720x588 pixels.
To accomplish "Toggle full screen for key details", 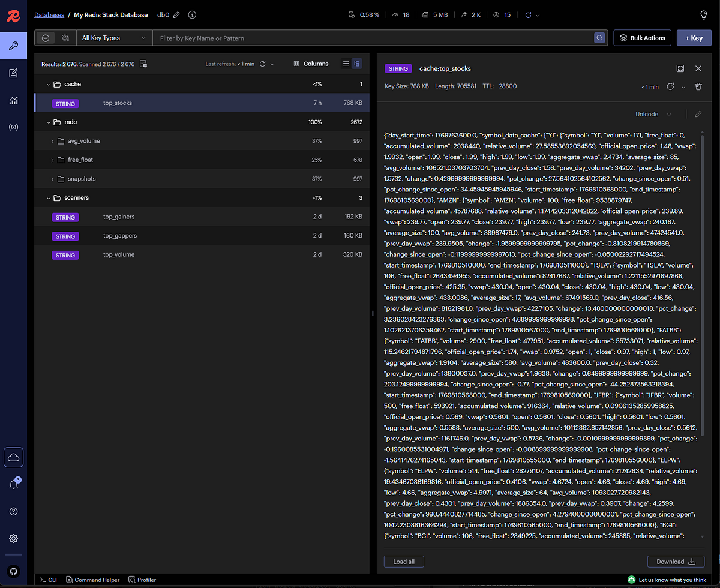I will [680, 69].
